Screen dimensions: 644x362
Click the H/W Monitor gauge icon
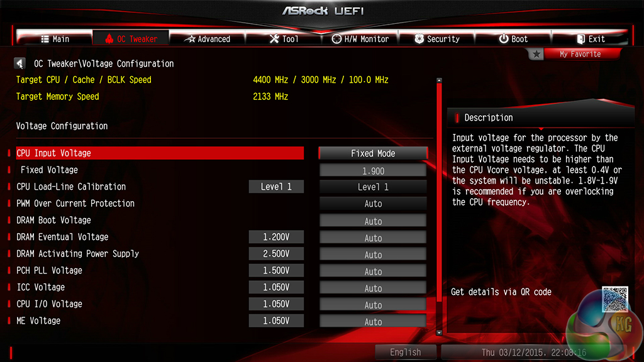336,39
